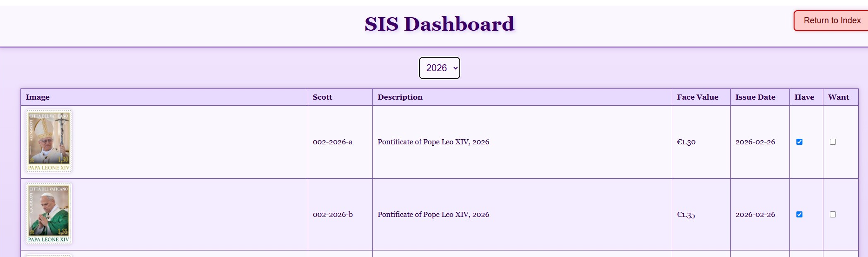Click the €1.35 face value cell

click(701, 215)
